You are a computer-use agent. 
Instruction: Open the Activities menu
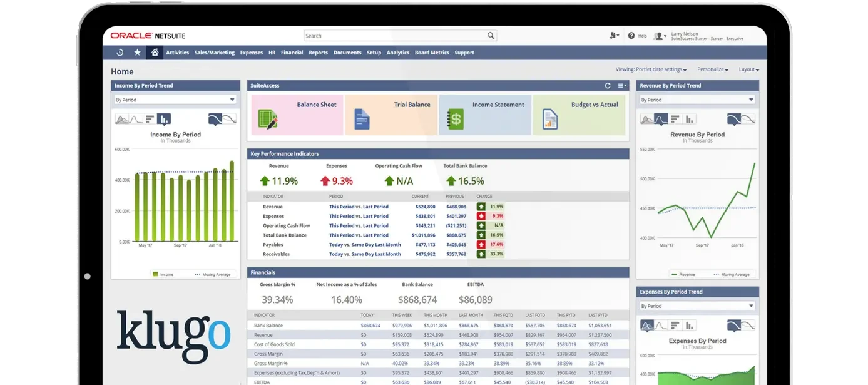coord(177,53)
